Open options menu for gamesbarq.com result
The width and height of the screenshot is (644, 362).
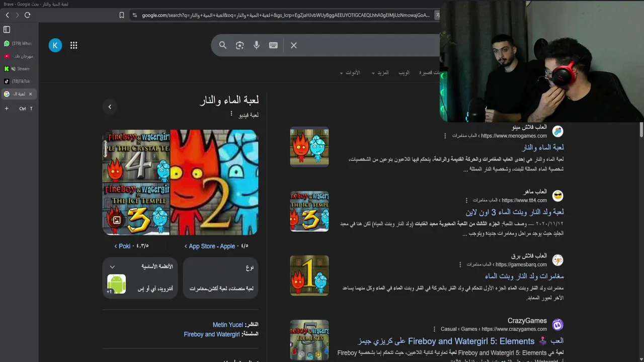click(x=460, y=264)
